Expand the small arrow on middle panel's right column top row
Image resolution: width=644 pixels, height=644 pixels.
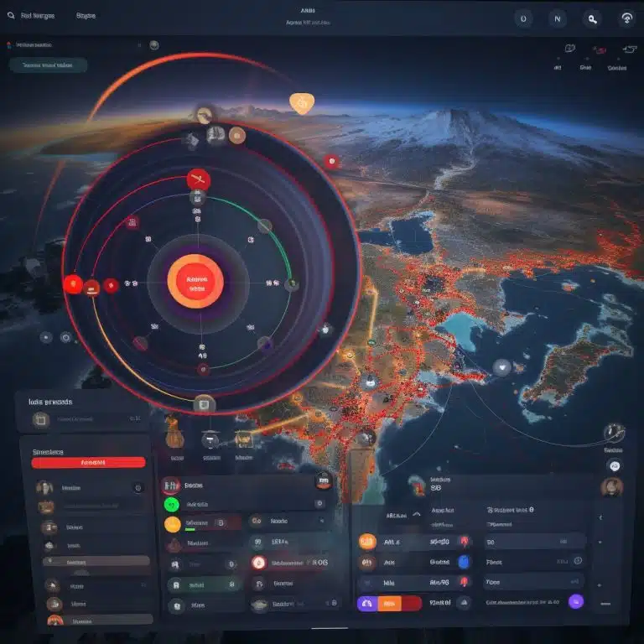(322, 521)
